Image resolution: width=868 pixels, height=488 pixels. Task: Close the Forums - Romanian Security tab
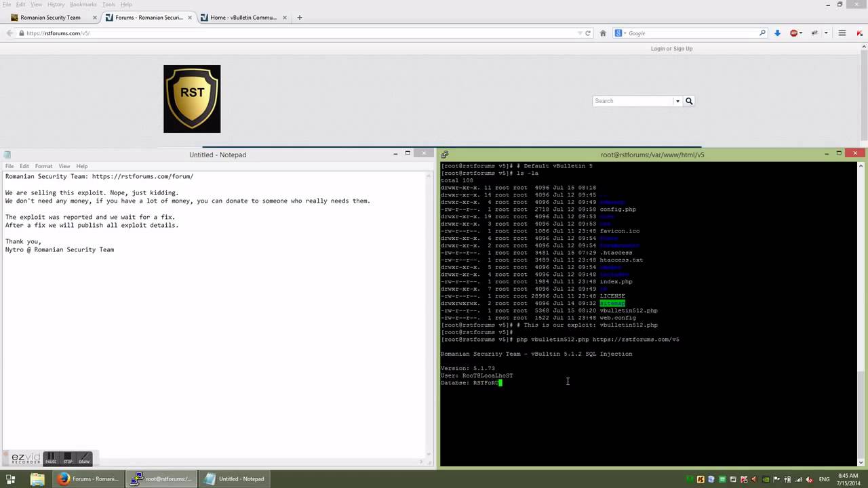point(189,18)
